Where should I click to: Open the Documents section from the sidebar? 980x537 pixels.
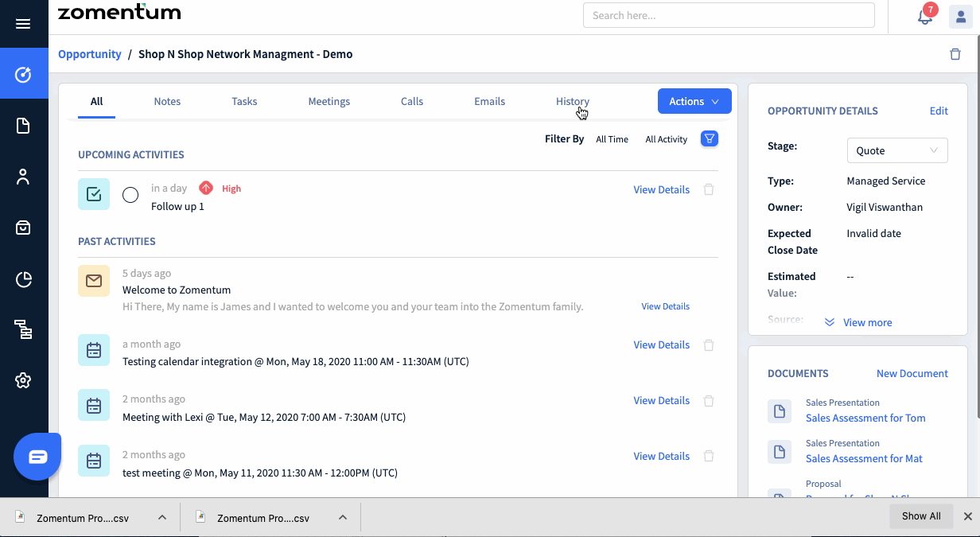24,125
